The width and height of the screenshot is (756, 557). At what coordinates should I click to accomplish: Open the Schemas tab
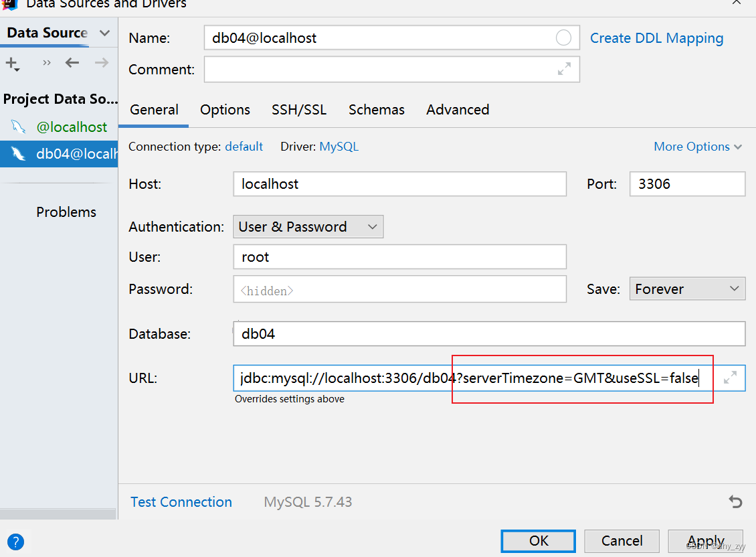[x=376, y=109]
